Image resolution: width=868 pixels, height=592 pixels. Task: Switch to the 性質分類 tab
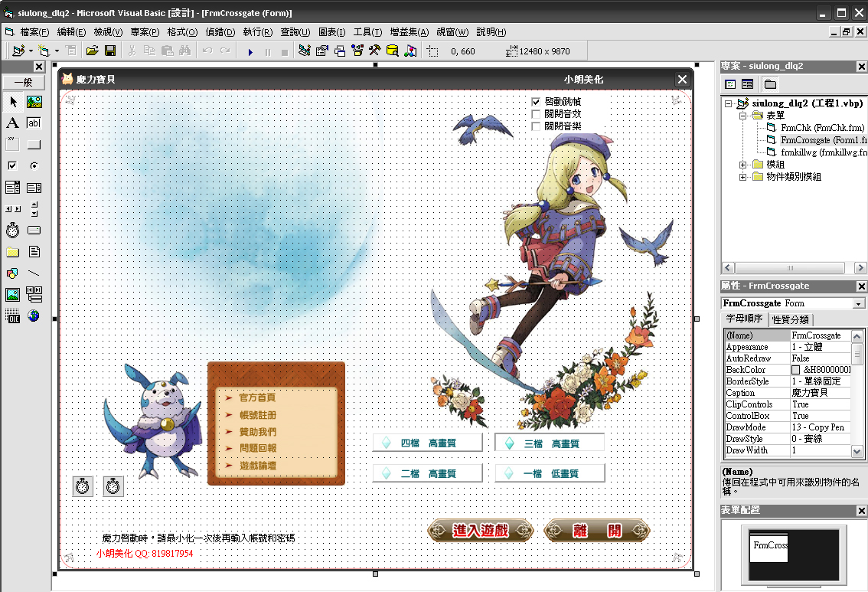click(x=791, y=319)
